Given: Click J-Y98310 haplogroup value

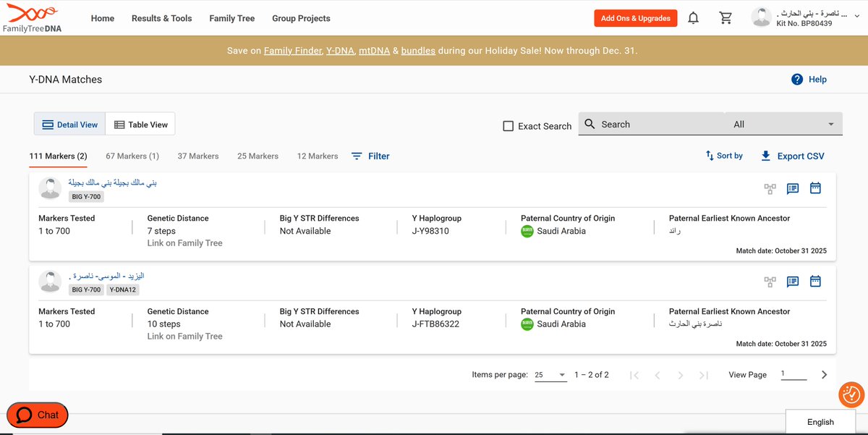Looking at the screenshot, I should [430, 231].
